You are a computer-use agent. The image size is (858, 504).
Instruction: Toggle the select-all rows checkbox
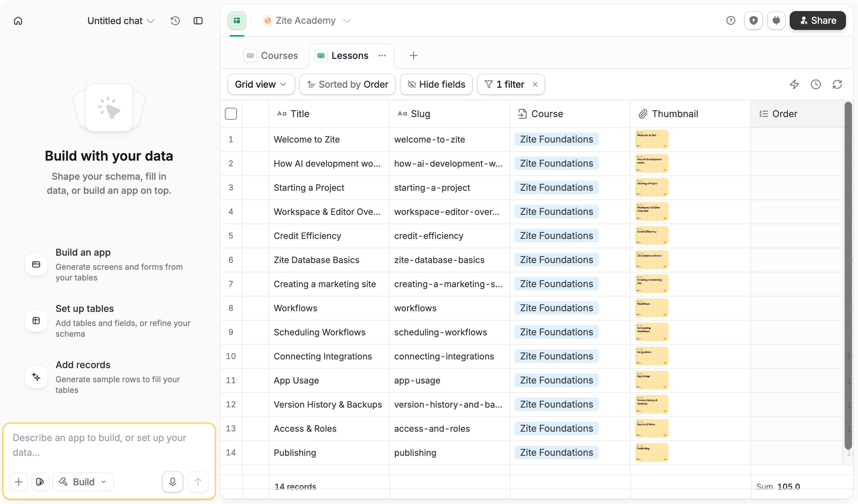click(x=231, y=114)
